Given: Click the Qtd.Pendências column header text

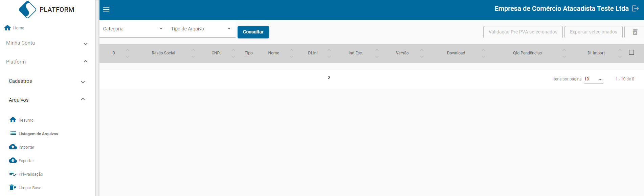Looking at the screenshot, I should [527, 53].
